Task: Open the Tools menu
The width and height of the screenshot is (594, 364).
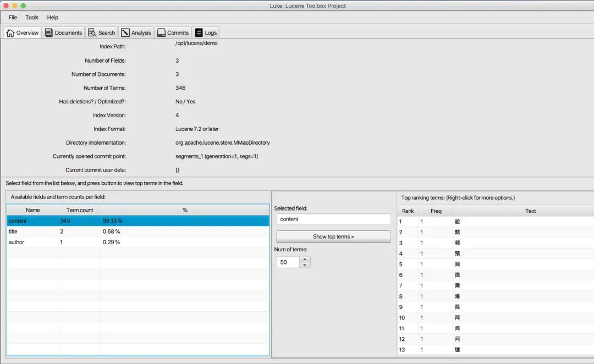Action: [x=32, y=18]
